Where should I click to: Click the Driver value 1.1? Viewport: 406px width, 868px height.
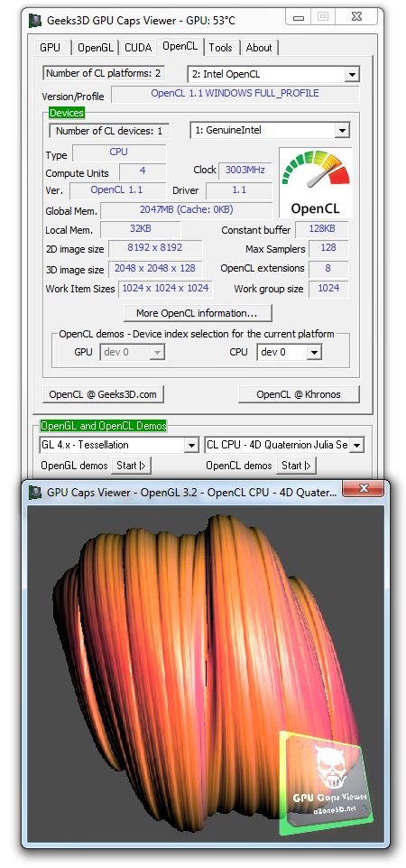point(239,189)
